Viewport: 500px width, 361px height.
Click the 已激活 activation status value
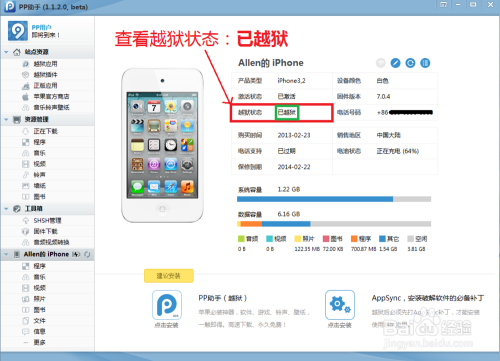[287, 97]
